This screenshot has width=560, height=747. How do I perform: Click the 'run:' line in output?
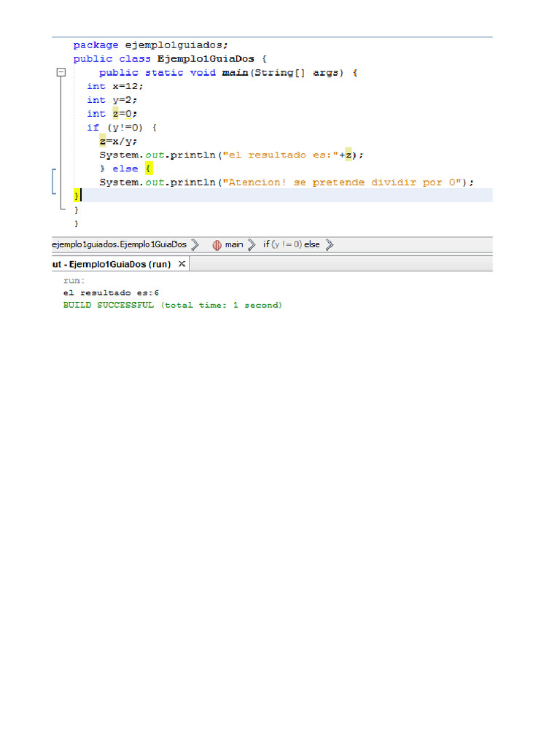coord(74,280)
